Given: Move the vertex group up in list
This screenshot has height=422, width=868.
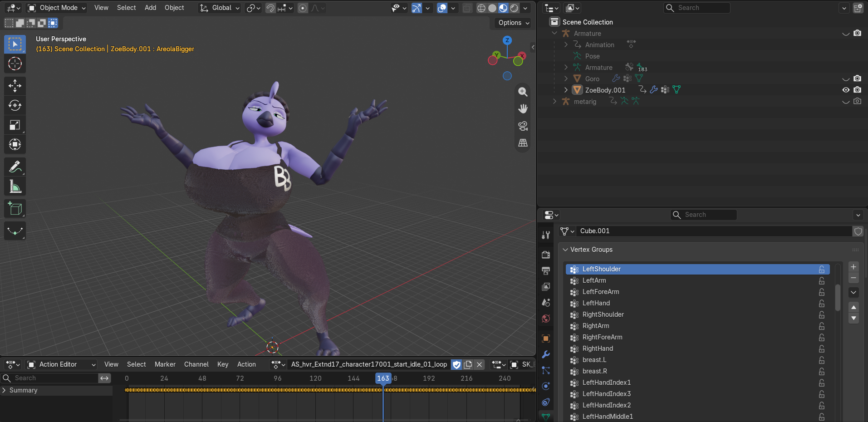Looking at the screenshot, I should click(853, 307).
